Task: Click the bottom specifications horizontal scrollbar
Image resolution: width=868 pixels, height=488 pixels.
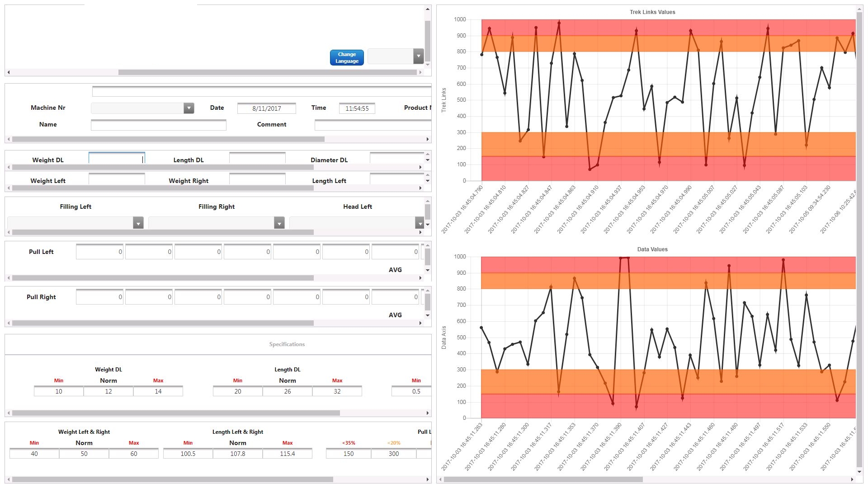Action: pyautogui.click(x=173, y=479)
